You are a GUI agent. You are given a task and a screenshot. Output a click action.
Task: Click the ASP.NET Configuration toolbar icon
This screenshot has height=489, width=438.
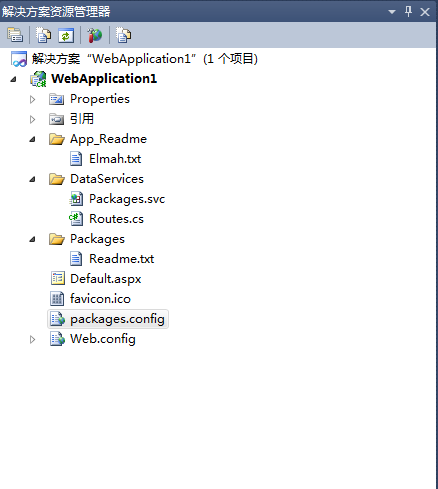(x=95, y=35)
